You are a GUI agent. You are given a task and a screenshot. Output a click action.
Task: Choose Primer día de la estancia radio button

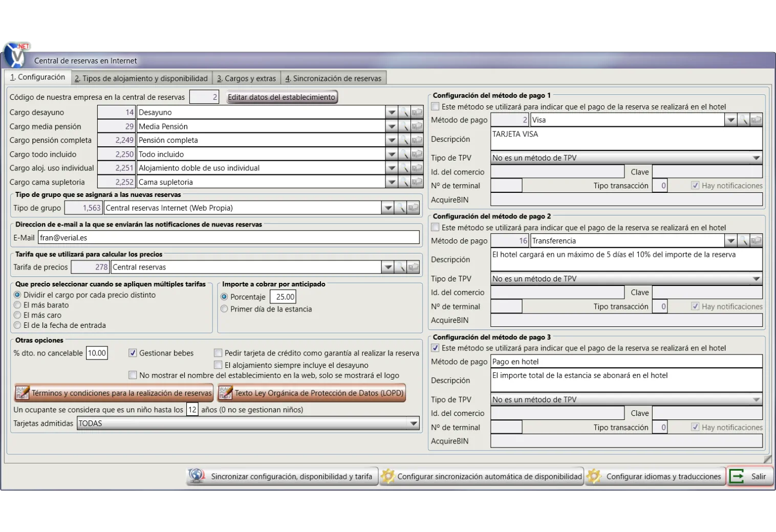coord(224,309)
